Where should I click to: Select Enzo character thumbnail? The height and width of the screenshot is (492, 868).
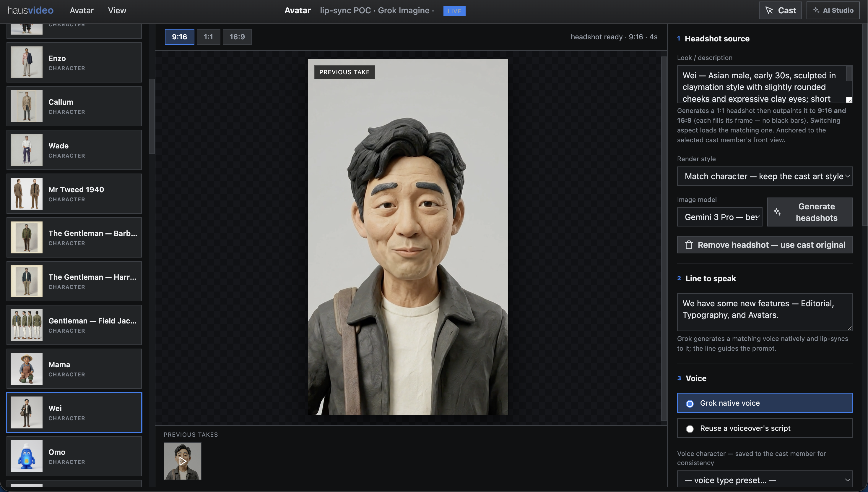(26, 62)
